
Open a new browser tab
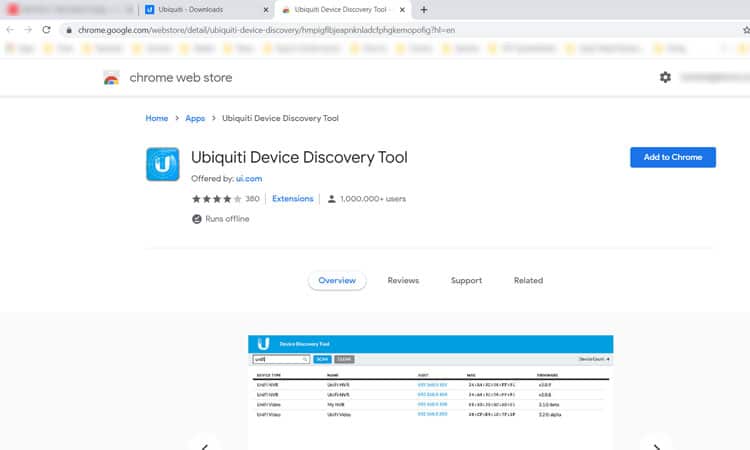(x=424, y=10)
